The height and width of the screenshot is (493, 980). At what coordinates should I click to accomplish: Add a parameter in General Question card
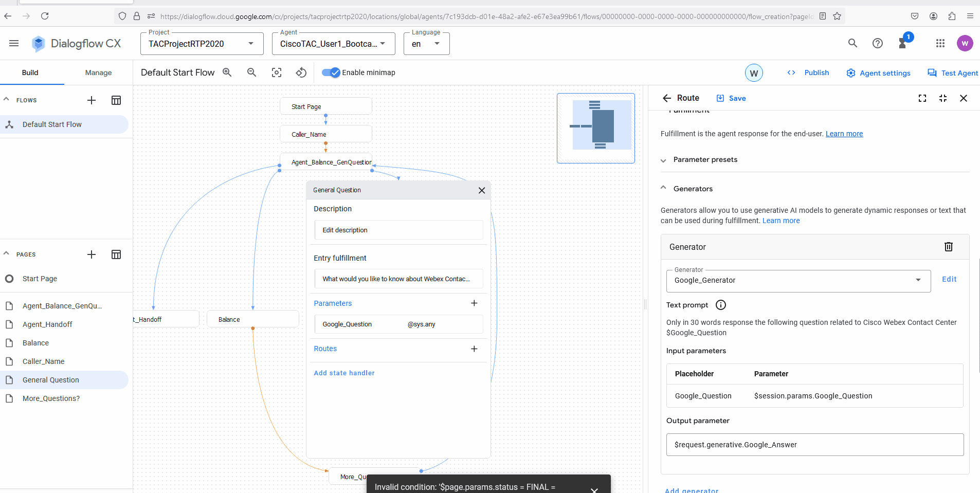coord(474,303)
